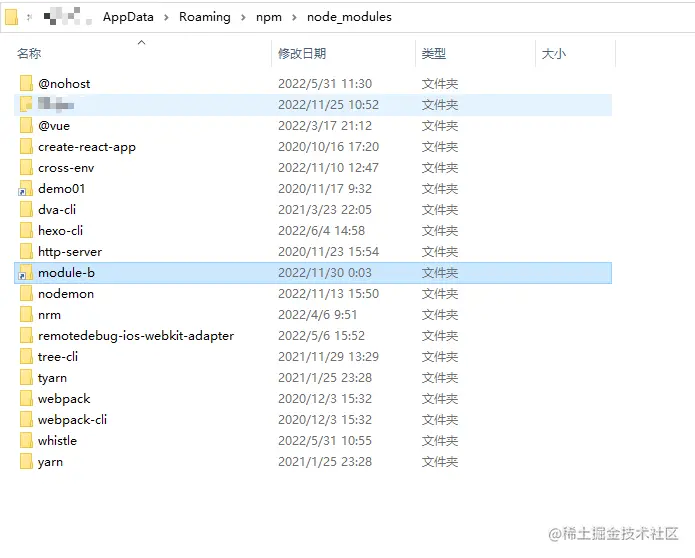695x558 pixels.
Task: Click the module-b shortcut folder icon
Action: click(25, 273)
